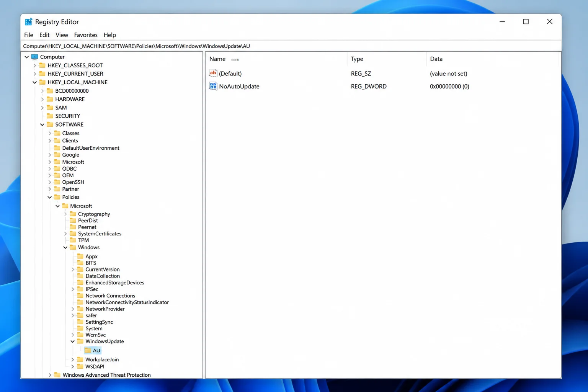Screen dimensions: 588x392
Task: Select the SystemCertificates key
Action: point(100,234)
